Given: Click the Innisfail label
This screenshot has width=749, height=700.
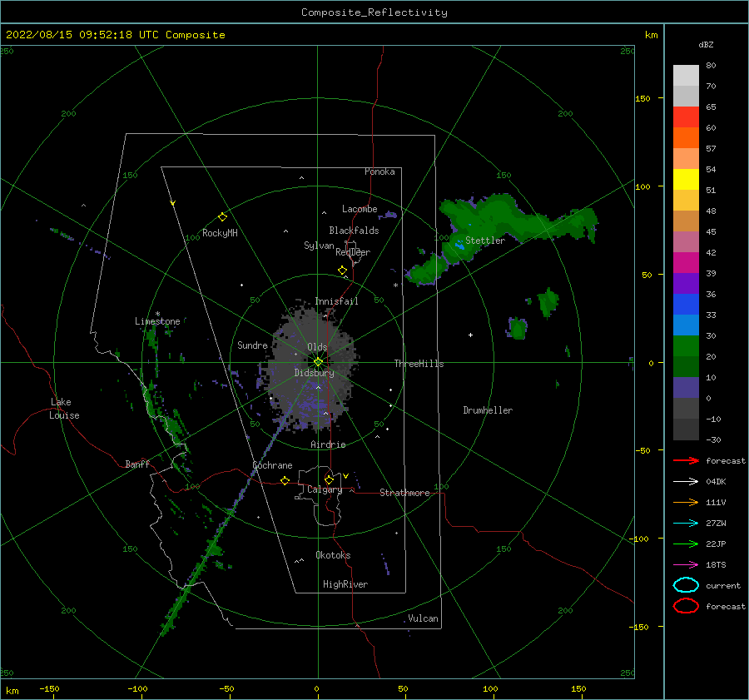Looking at the screenshot, I should [336, 301].
